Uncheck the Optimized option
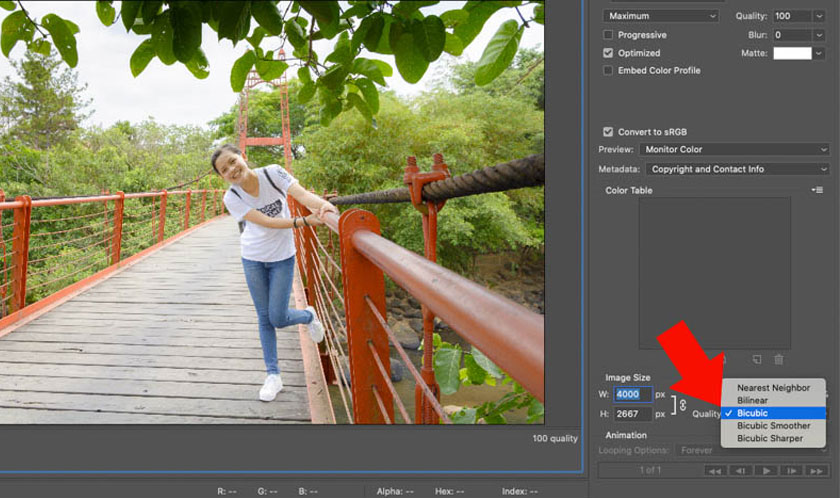This screenshot has height=498, width=840. tap(608, 53)
